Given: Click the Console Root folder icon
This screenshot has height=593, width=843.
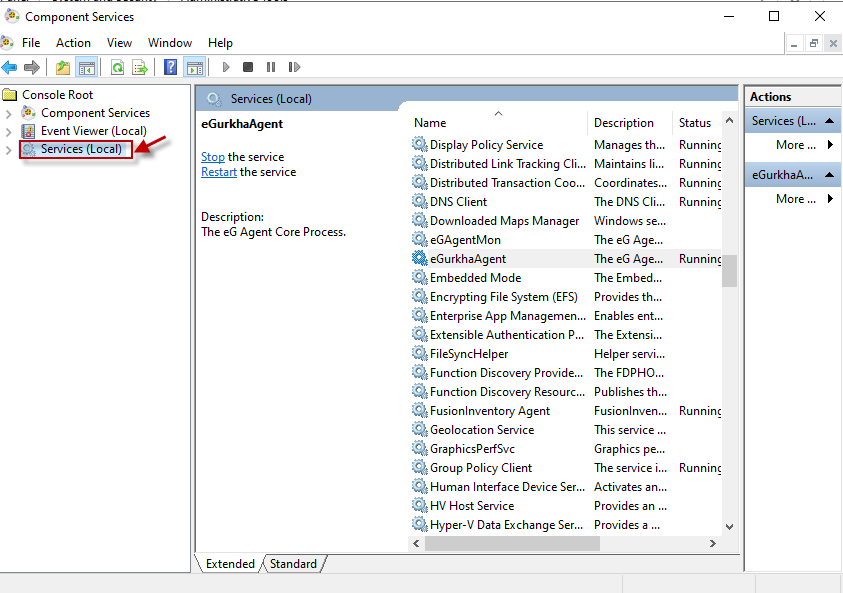Looking at the screenshot, I should tap(10, 95).
